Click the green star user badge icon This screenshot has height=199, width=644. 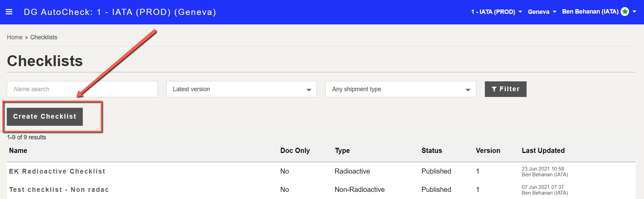(x=625, y=12)
